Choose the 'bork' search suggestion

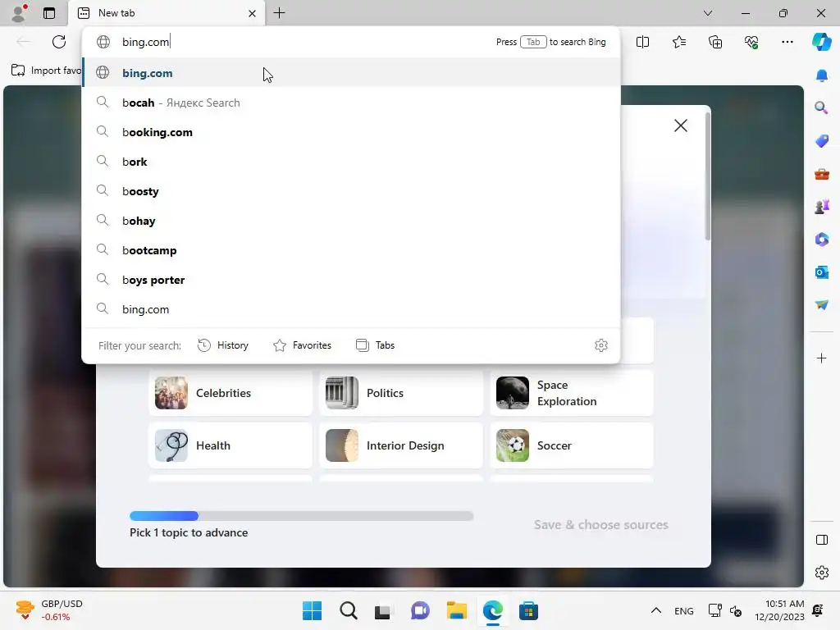pos(351,162)
